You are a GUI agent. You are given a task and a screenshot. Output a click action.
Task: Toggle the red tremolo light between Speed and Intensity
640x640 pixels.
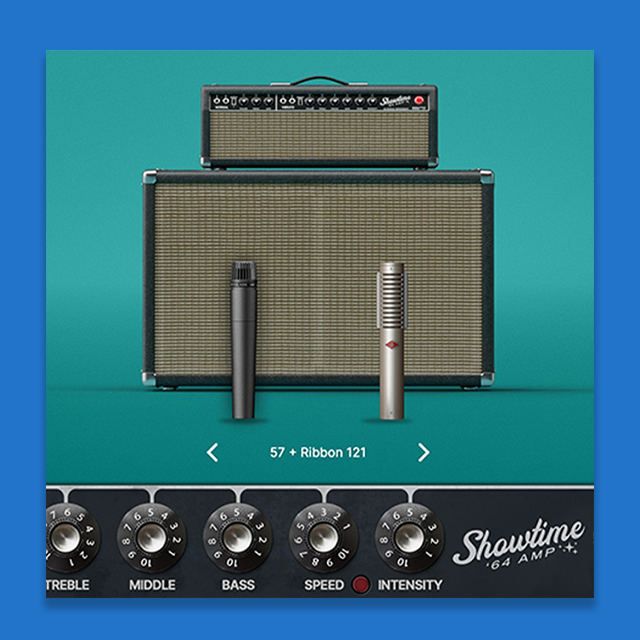click(x=361, y=585)
